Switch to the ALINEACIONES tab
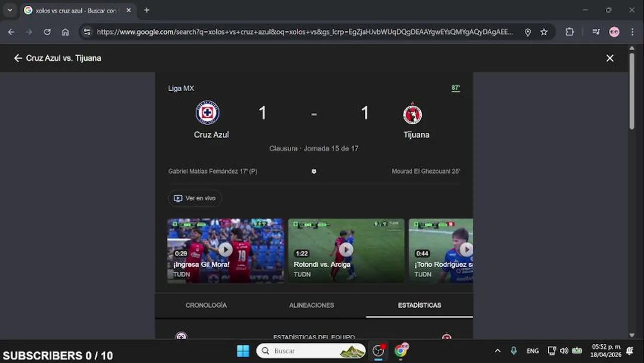Viewport: 644px width, 363px height. (x=311, y=305)
